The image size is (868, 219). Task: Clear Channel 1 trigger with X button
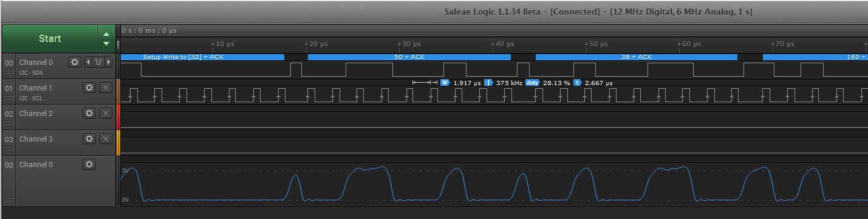click(x=105, y=88)
